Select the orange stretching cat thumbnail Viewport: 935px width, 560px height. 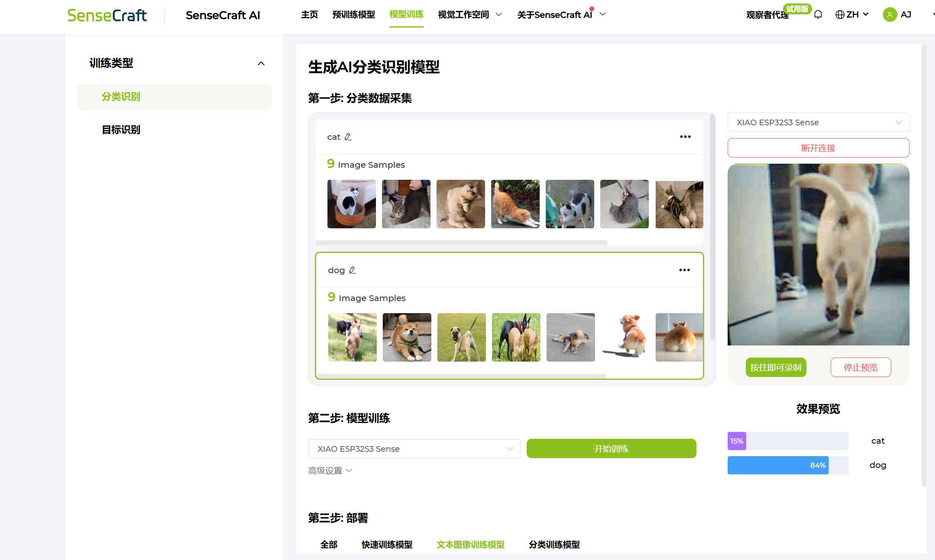(x=515, y=204)
